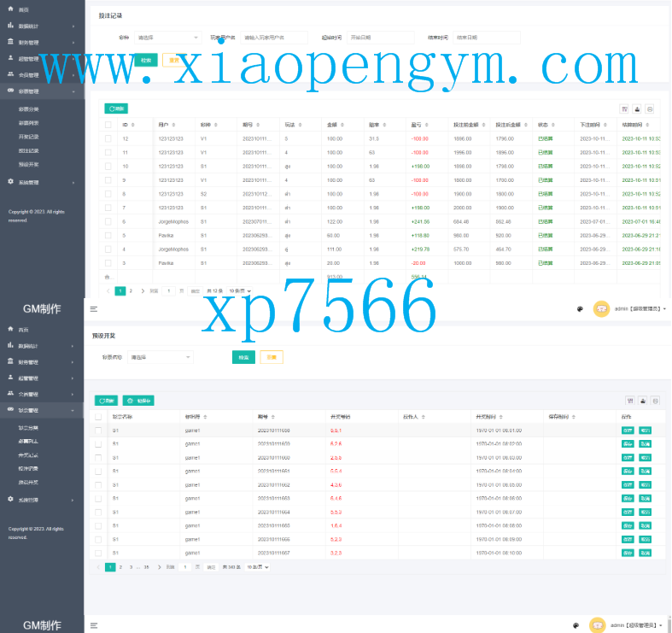Click the export icon above the 投注记录 table
The width and height of the screenshot is (672, 633).
tap(637, 109)
